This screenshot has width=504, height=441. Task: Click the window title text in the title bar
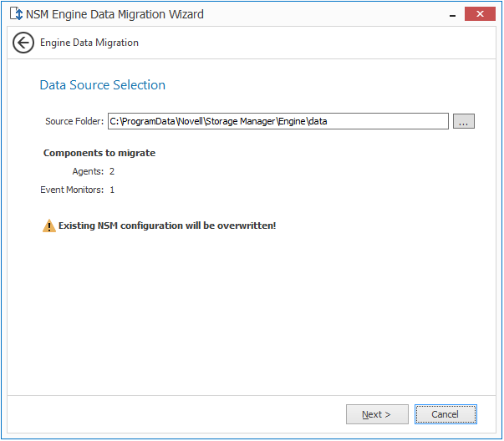coord(115,14)
